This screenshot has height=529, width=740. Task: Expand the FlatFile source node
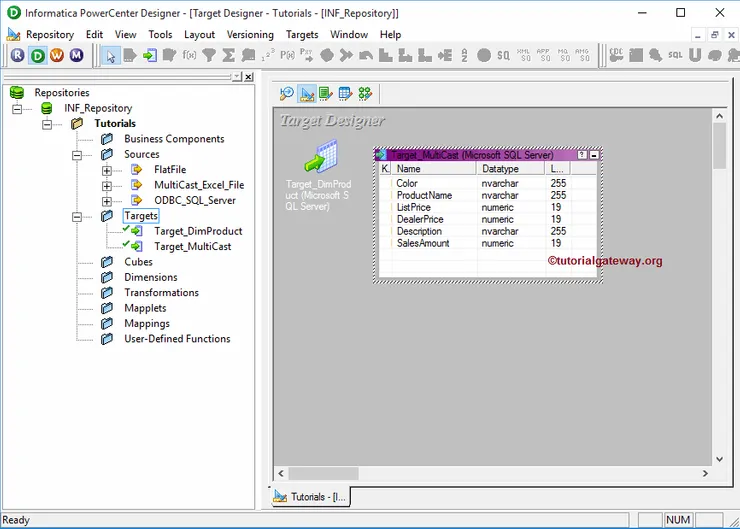pos(107,171)
